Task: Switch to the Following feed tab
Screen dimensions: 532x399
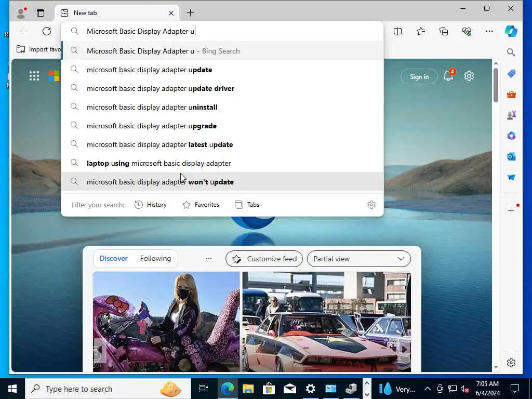Action: (155, 259)
